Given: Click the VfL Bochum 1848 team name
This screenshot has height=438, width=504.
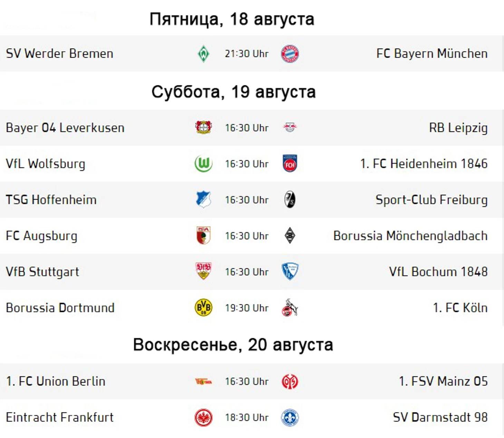Looking at the screenshot, I should [438, 272].
